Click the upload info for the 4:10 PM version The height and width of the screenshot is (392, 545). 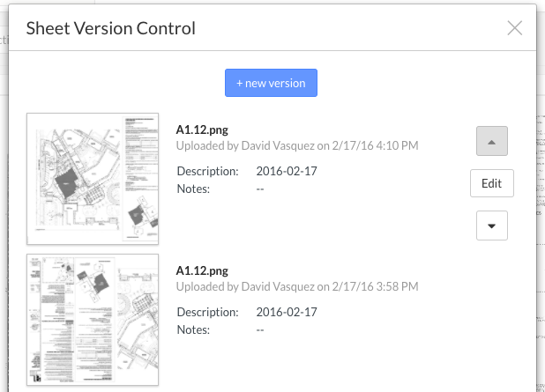297,146
